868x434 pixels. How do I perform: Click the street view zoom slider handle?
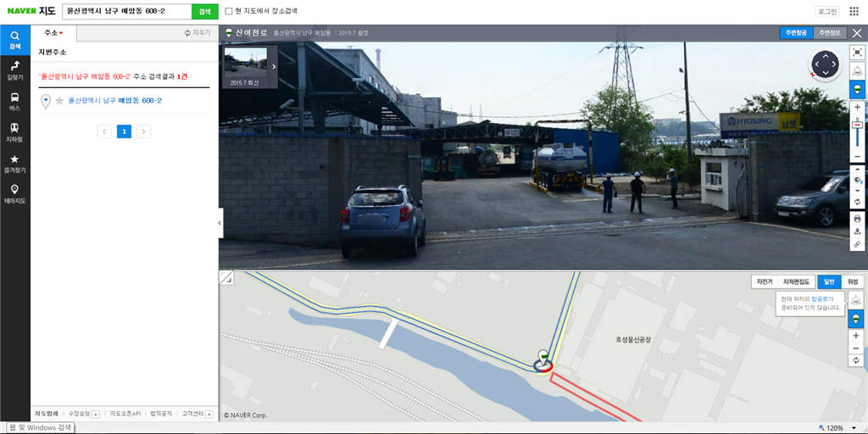pos(857,125)
